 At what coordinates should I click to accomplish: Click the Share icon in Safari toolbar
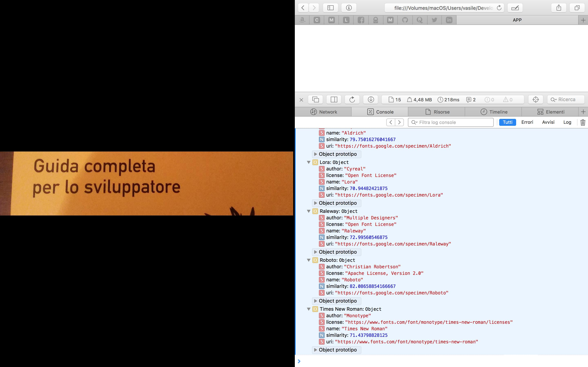point(559,8)
